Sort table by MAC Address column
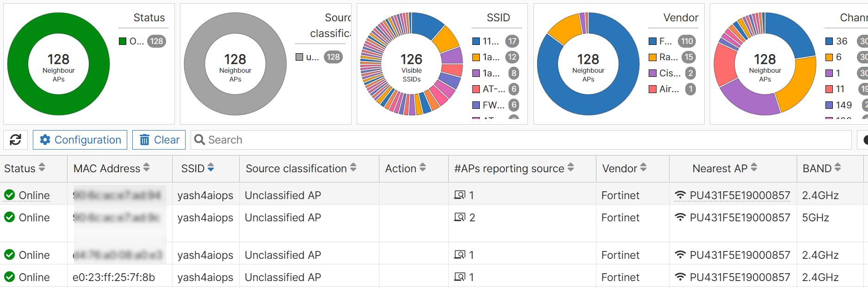 [x=147, y=168]
